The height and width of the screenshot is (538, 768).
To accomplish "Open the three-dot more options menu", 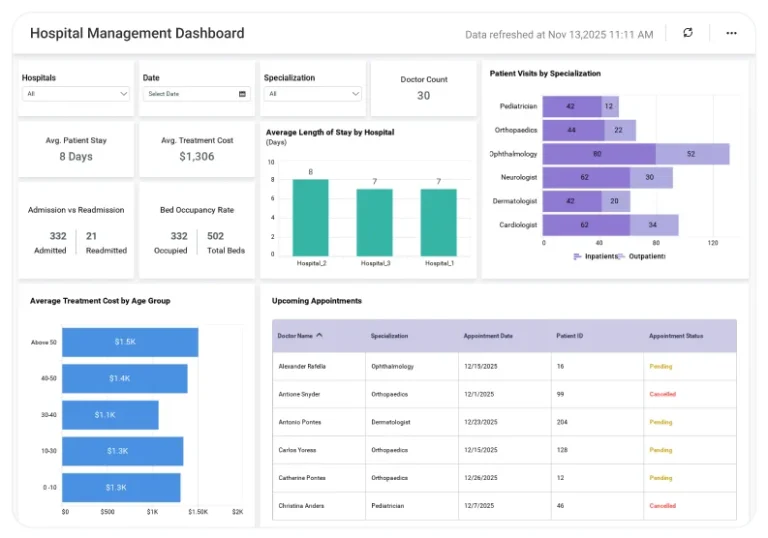I will 731,33.
